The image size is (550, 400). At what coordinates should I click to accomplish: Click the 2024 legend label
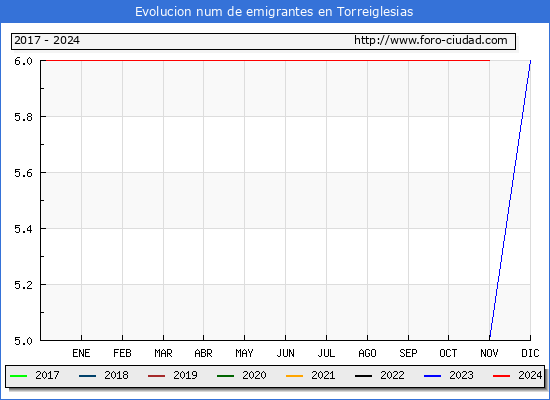[530, 375]
